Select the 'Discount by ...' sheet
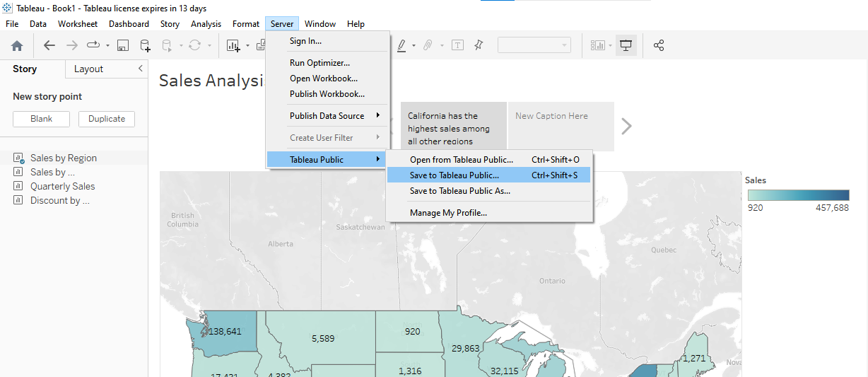This screenshot has width=868, height=377. [59, 201]
